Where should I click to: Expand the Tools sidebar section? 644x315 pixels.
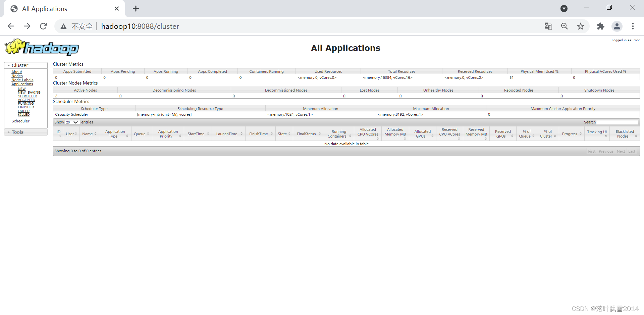[x=26, y=132]
